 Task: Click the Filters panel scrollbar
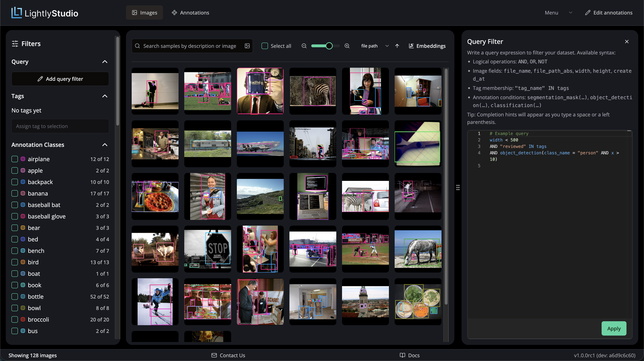tap(118, 81)
